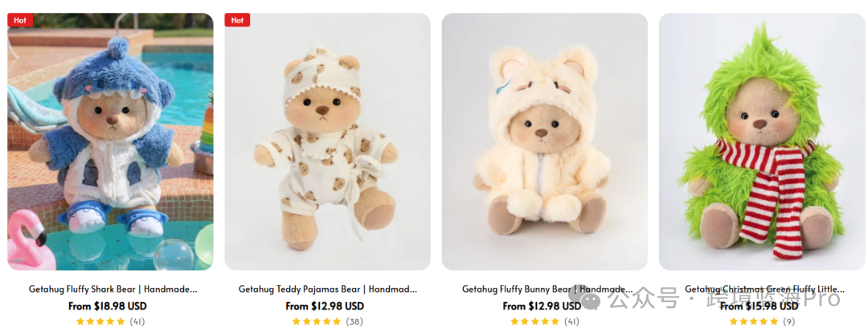Open the Teddy Pajamas Bear product image
Image resolution: width=868 pixels, height=332 pixels.
coord(327,141)
